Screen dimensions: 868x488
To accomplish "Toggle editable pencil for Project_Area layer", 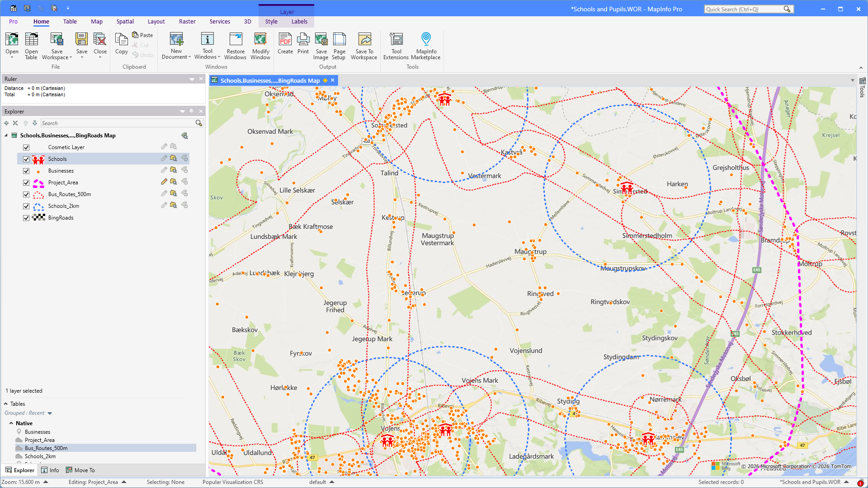I will (164, 182).
